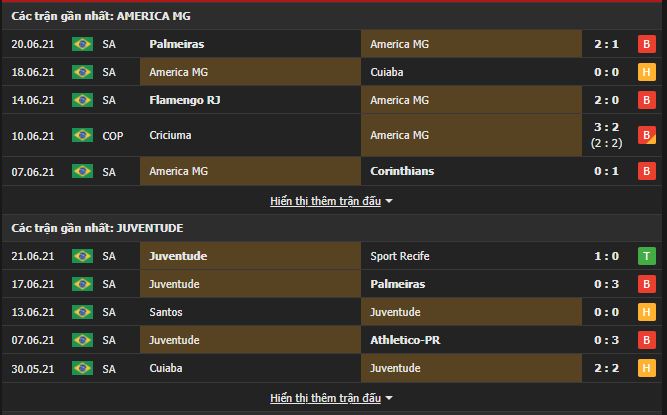The width and height of the screenshot is (667, 415).
Task: Click Brazil flag in Palmeiras vs America MG row
Action: (82, 44)
